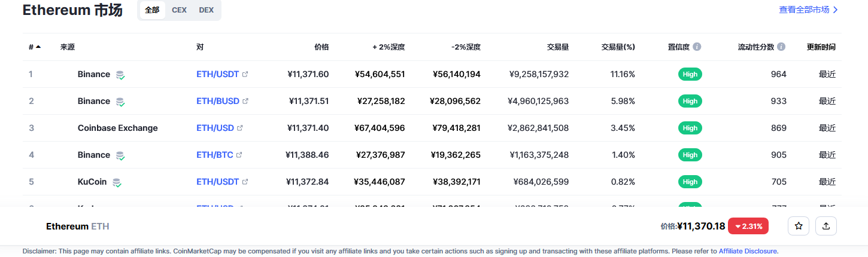Click info icon beside 置信度 header
The height and width of the screenshot is (257, 868).
[697, 47]
